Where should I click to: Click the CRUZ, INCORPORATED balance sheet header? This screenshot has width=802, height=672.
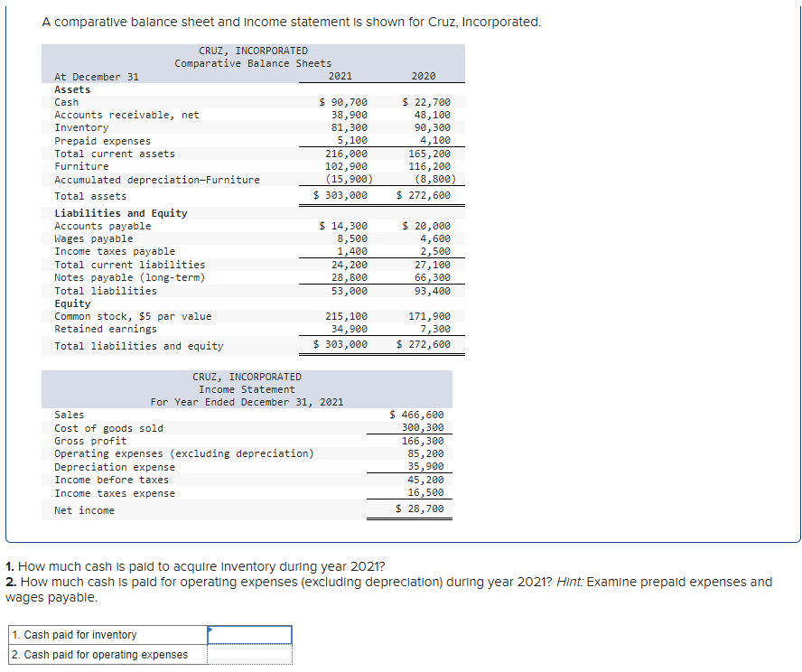pyautogui.click(x=253, y=50)
